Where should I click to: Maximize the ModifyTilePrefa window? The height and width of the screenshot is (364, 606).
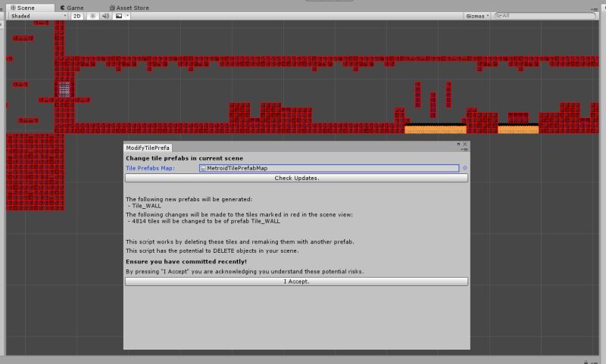pos(458,144)
